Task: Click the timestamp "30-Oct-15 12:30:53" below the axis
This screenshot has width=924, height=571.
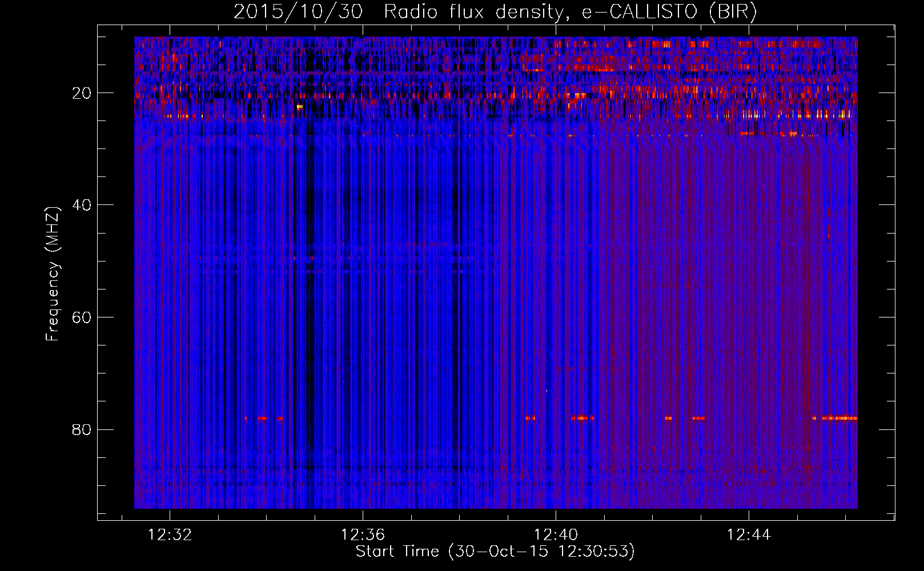Action: coord(541,552)
